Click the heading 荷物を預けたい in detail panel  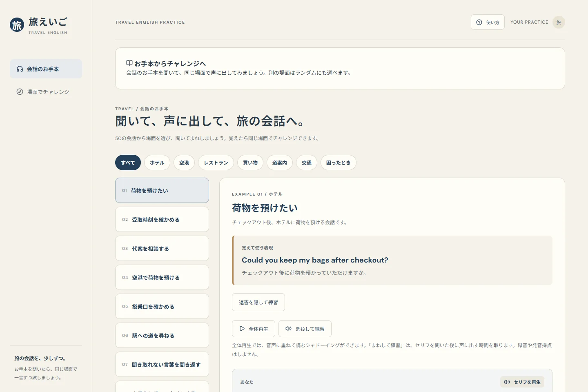265,208
